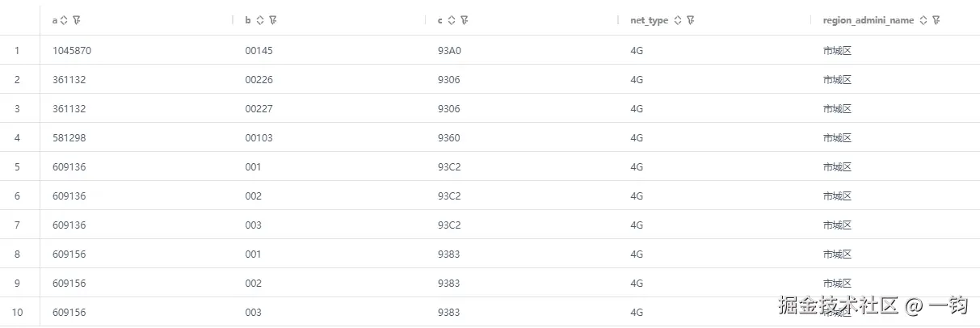Viewport: 980px width, 328px height.
Task: Open filter for column b
Action: click(x=272, y=20)
